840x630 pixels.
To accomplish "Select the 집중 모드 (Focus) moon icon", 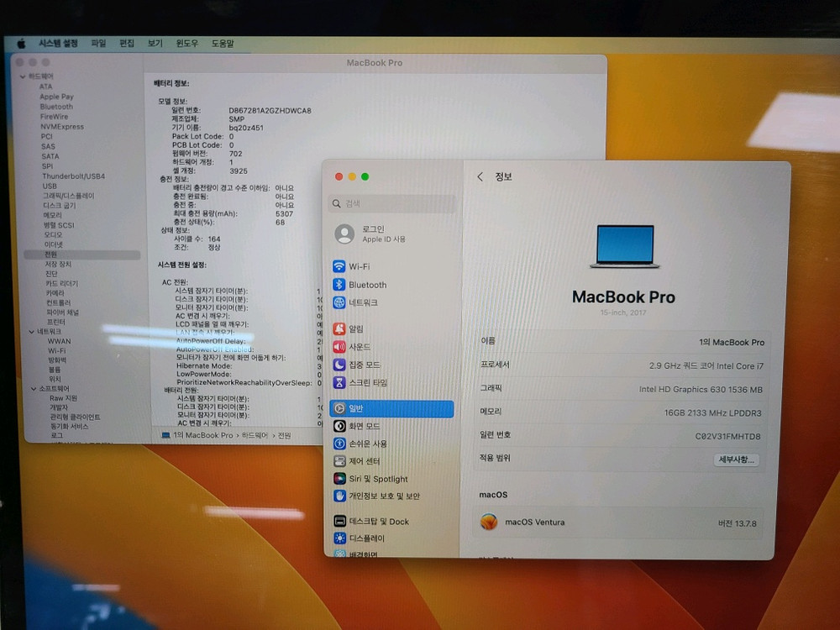I will click(339, 365).
